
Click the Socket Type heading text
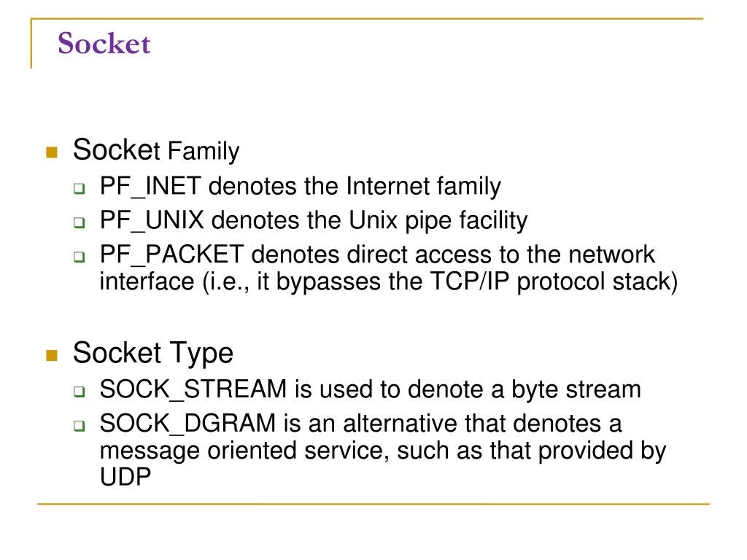(x=153, y=354)
